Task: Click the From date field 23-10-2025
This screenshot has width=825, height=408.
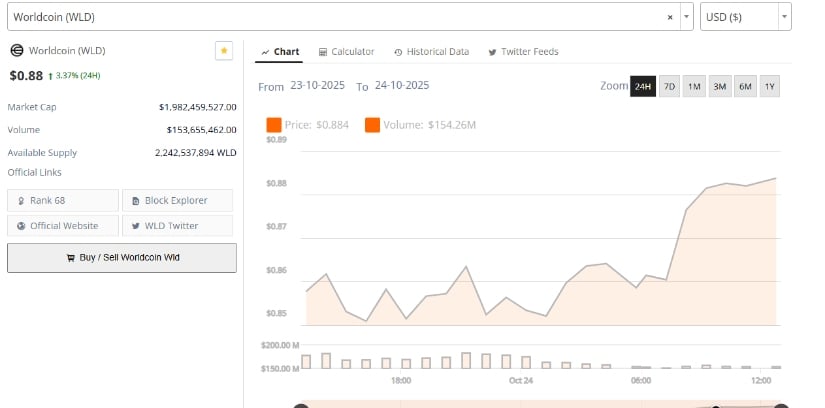Action: coord(317,86)
